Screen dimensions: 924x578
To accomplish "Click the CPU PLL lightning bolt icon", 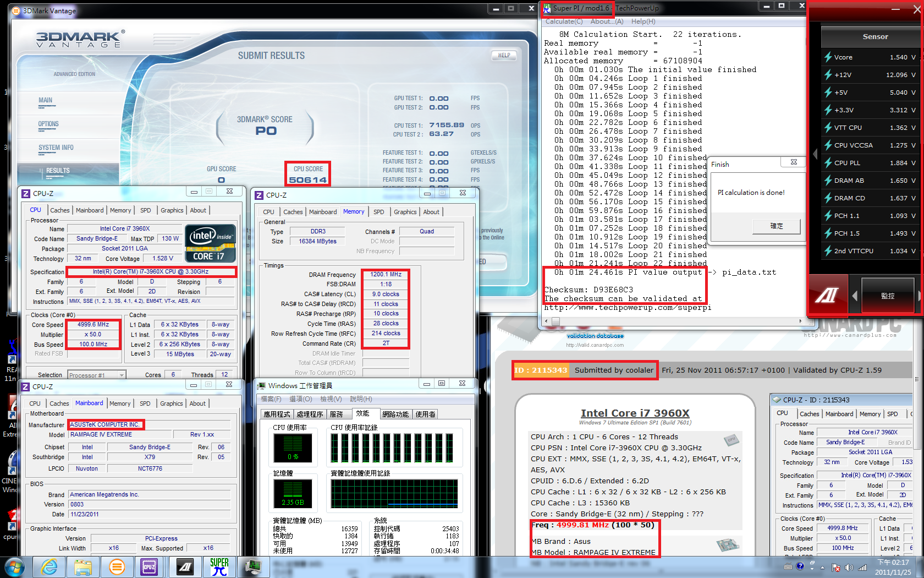I will click(828, 162).
